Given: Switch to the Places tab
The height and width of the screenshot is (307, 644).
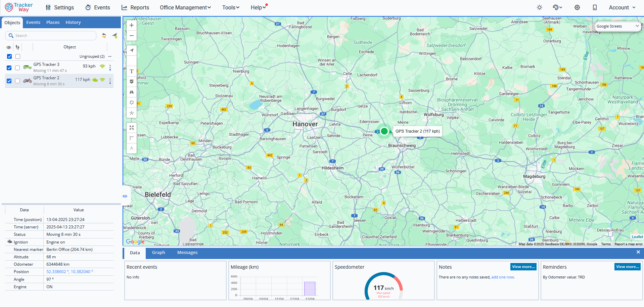Looking at the screenshot, I should click(53, 23).
